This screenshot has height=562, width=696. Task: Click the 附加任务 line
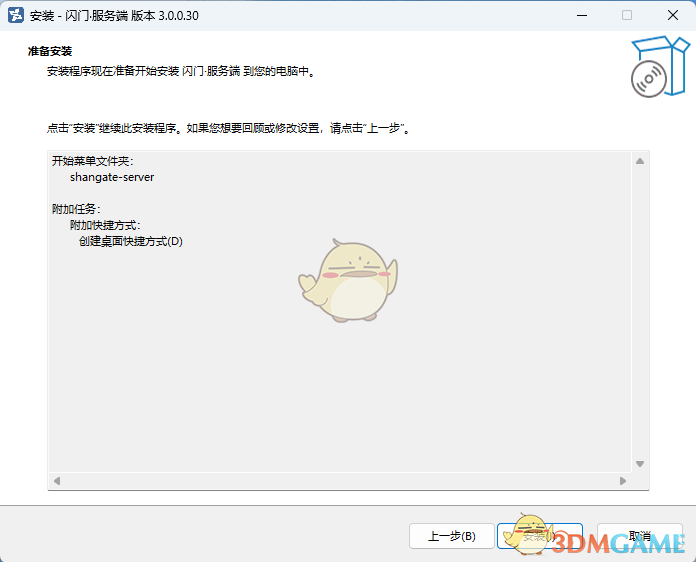[76, 209]
